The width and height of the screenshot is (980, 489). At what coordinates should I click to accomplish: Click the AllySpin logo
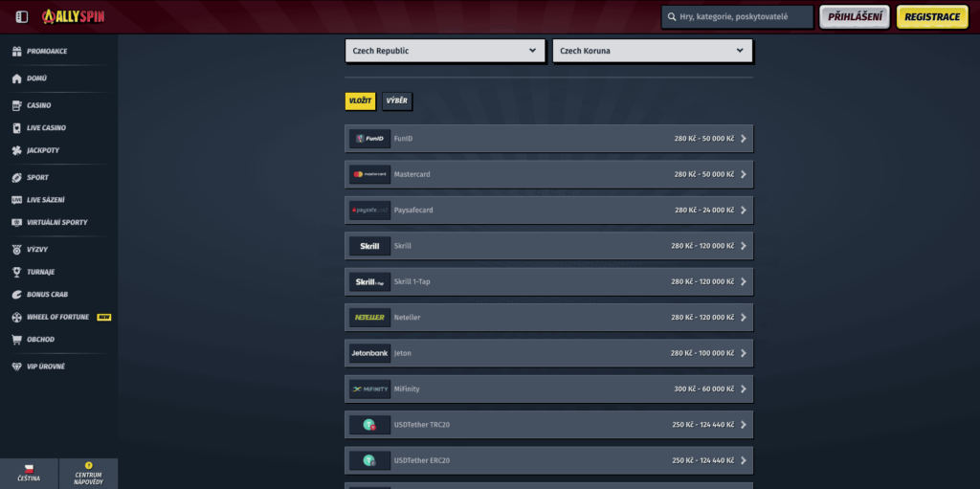(x=73, y=16)
